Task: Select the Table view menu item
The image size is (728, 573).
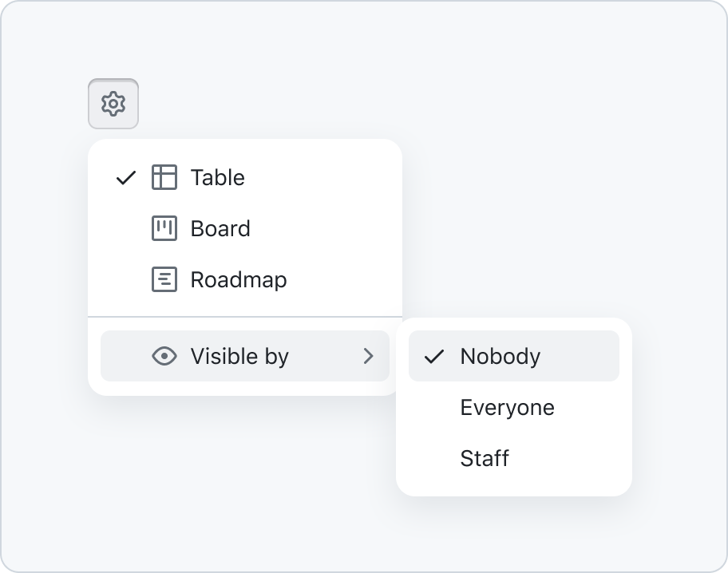Action: point(245,177)
